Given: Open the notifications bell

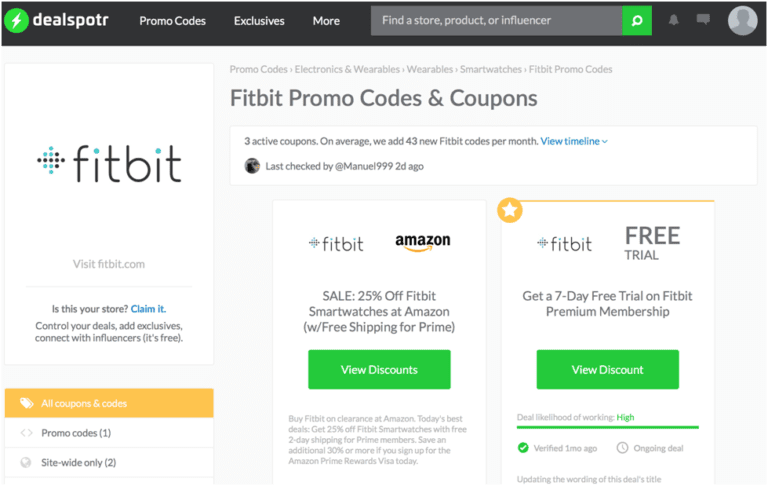Looking at the screenshot, I should (x=674, y=20).
